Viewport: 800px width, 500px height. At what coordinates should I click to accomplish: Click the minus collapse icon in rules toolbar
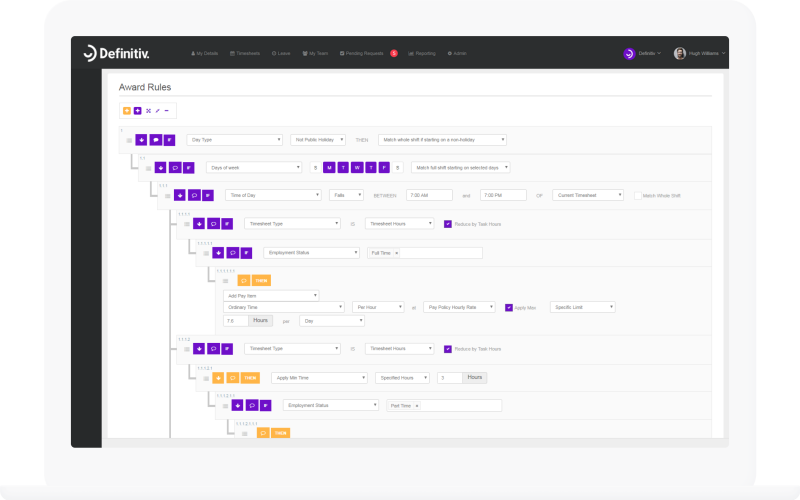(166, 111)
